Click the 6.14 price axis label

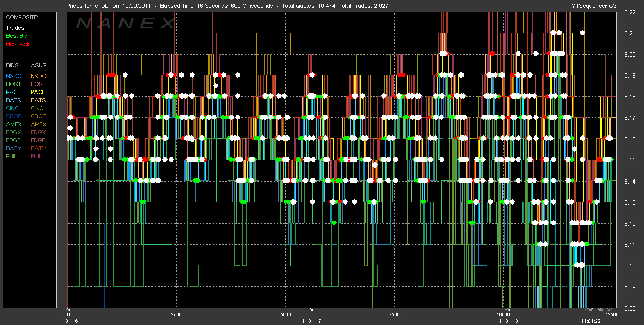[629, 182]
